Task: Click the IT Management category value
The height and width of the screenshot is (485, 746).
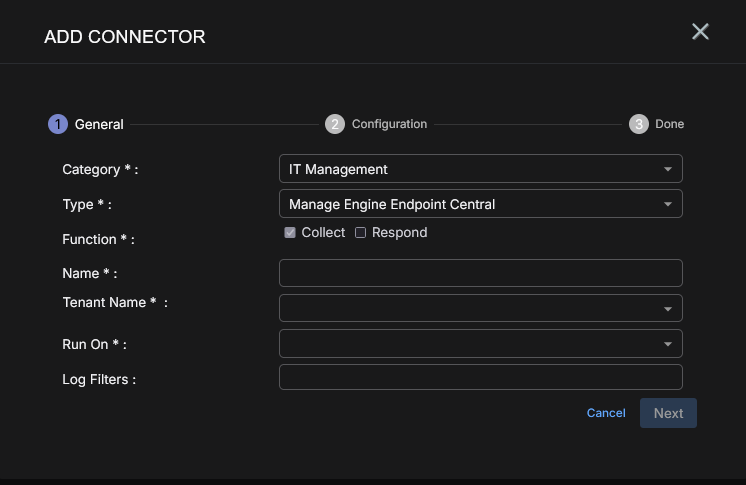Action: pos(338,169)
